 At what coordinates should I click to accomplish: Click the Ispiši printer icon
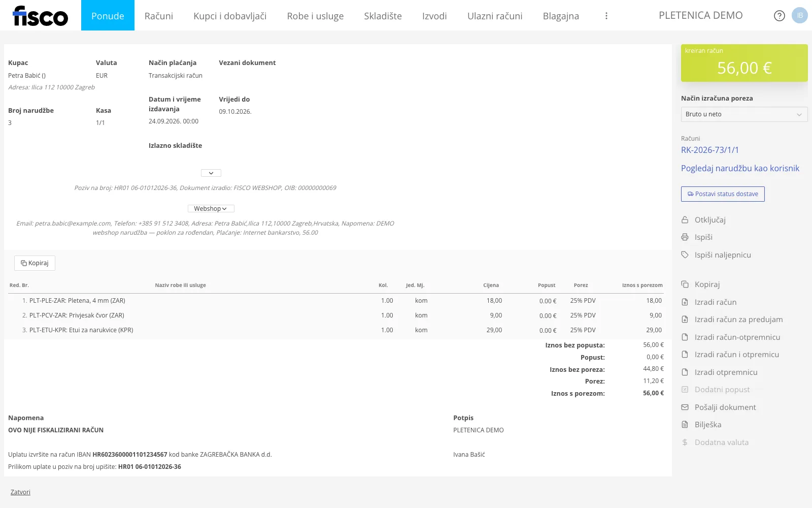685,237
